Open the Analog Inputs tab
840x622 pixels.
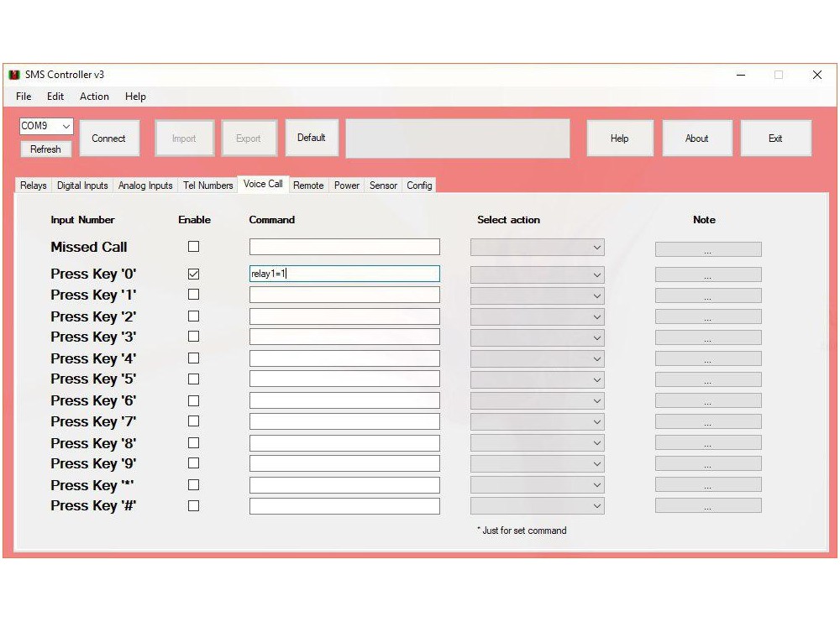[145, 186]
